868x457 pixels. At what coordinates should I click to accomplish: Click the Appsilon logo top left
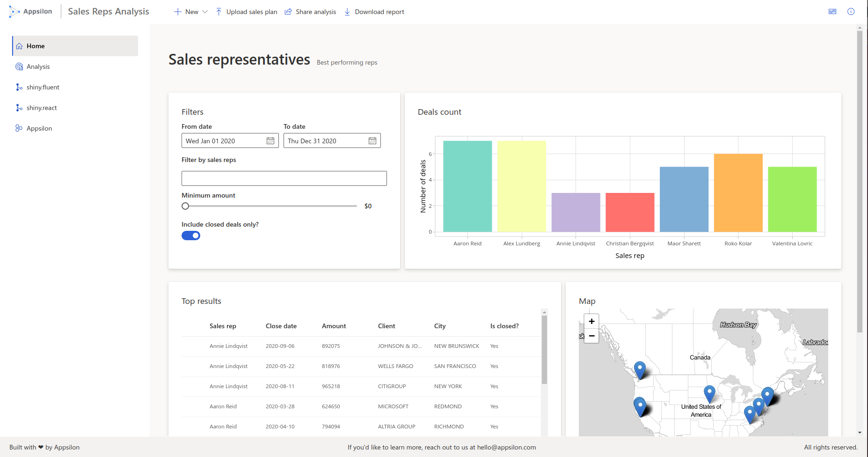(30, 11)
